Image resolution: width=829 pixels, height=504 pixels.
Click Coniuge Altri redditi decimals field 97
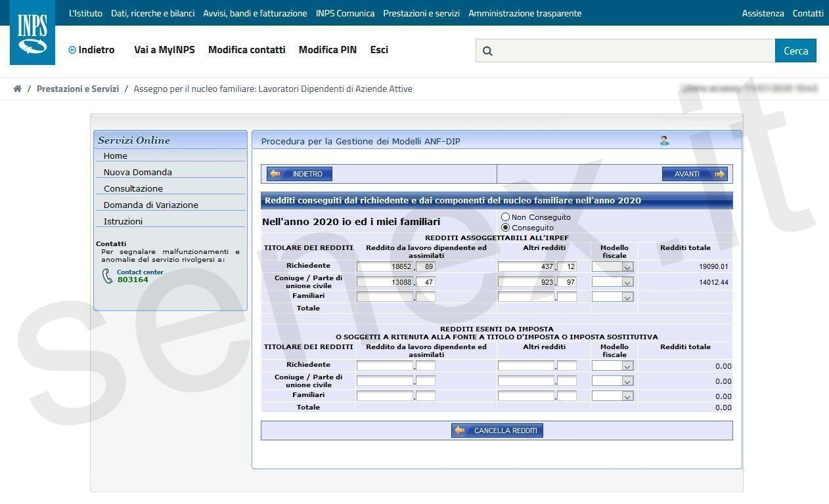coord(567,282)
